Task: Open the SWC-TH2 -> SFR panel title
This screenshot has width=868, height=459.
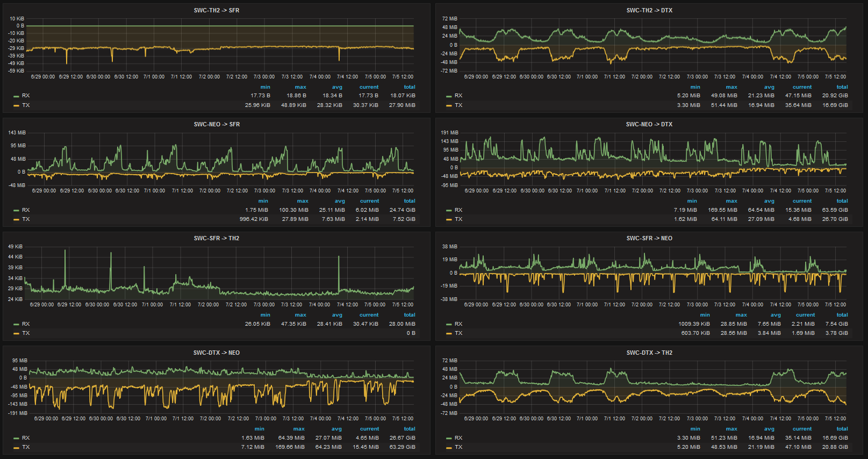Action: pos(217,10)
